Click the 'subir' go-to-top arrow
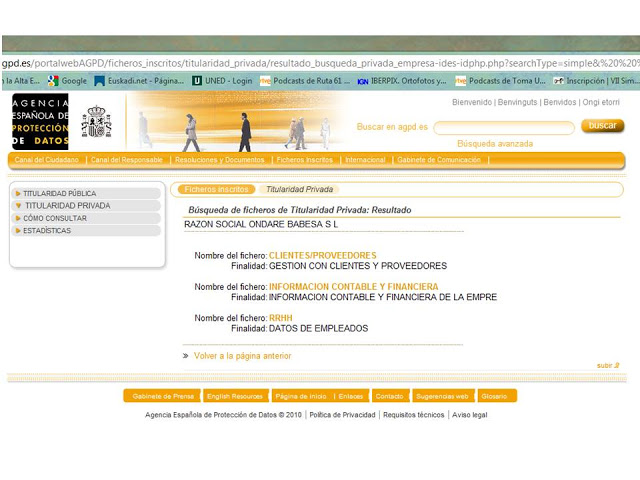This screenshot has height=480, width=640. pos(608,366)
